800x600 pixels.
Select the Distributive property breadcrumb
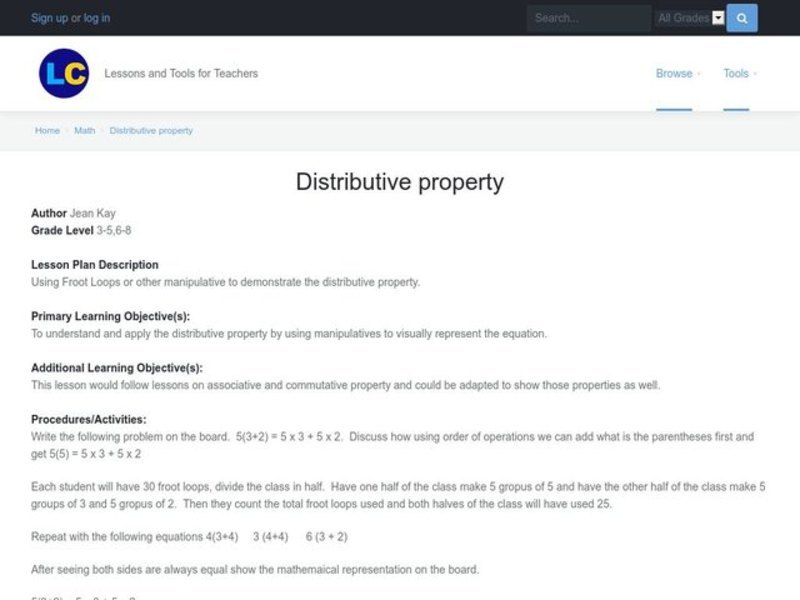[x=151, y=130]
